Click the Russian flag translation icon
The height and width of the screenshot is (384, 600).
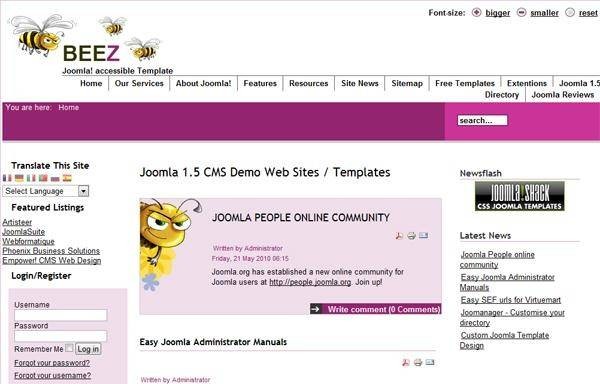(x=55, y=178)
